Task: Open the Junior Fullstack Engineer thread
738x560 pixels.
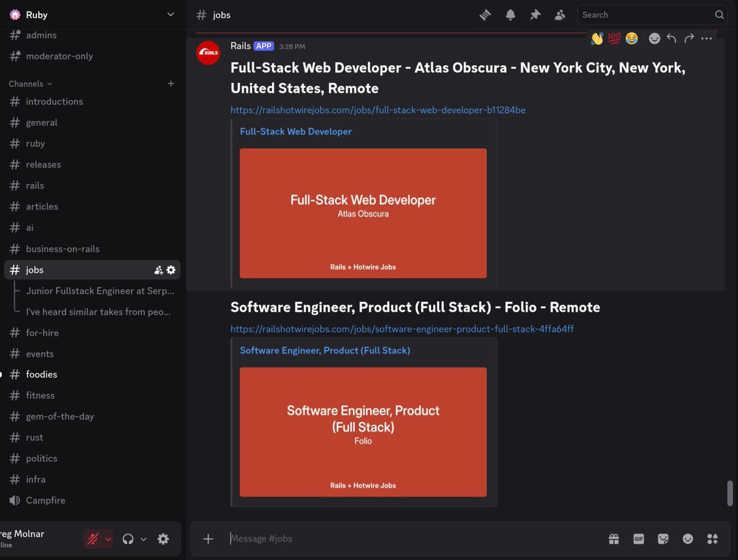Action: coord(100,291)
